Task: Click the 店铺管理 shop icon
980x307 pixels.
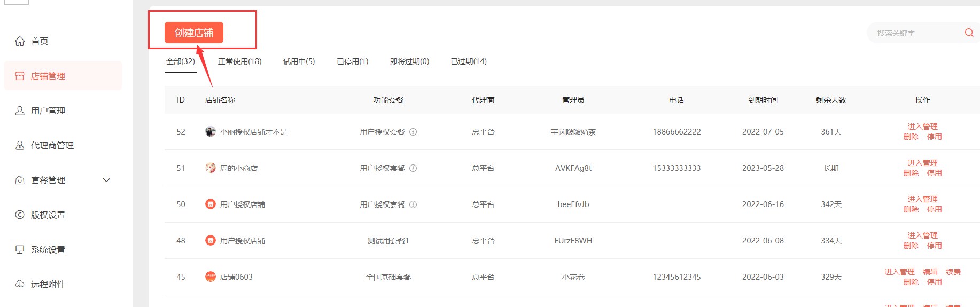Action: [x=20, y=76]
